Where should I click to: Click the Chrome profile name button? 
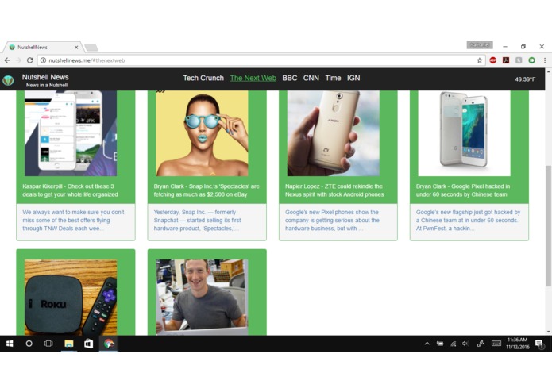480,45
